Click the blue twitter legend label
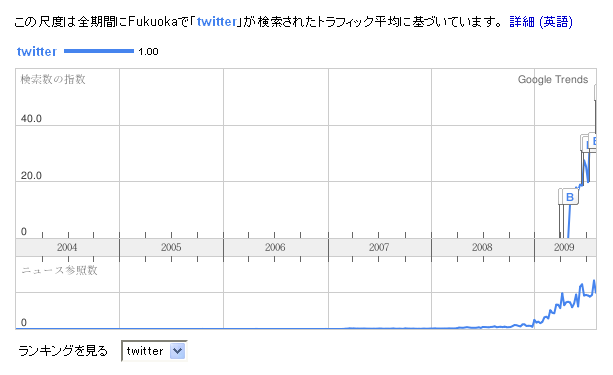The image size is (613, 375). (37, 51)
